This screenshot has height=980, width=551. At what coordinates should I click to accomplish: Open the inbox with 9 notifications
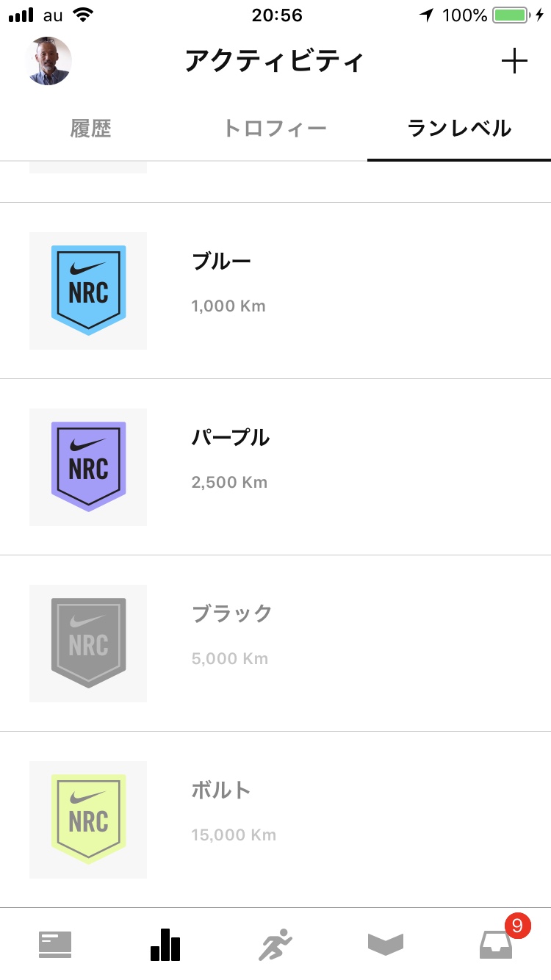496,945
